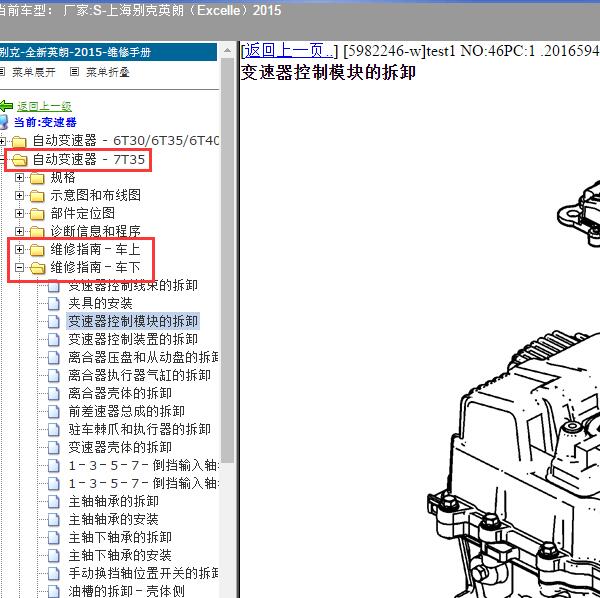This screenshot has width=600, height=598.
Task: Select the 自动变速器 - 7T35 tree item
Action: (x=89, y=160)
